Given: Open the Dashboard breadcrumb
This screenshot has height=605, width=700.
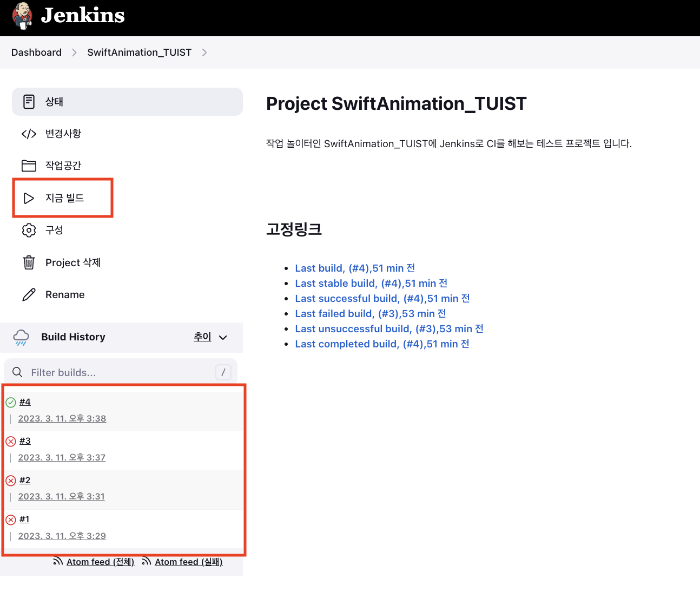Looking at the screenshot, I should pyautogui.click(x=36, y=52).
